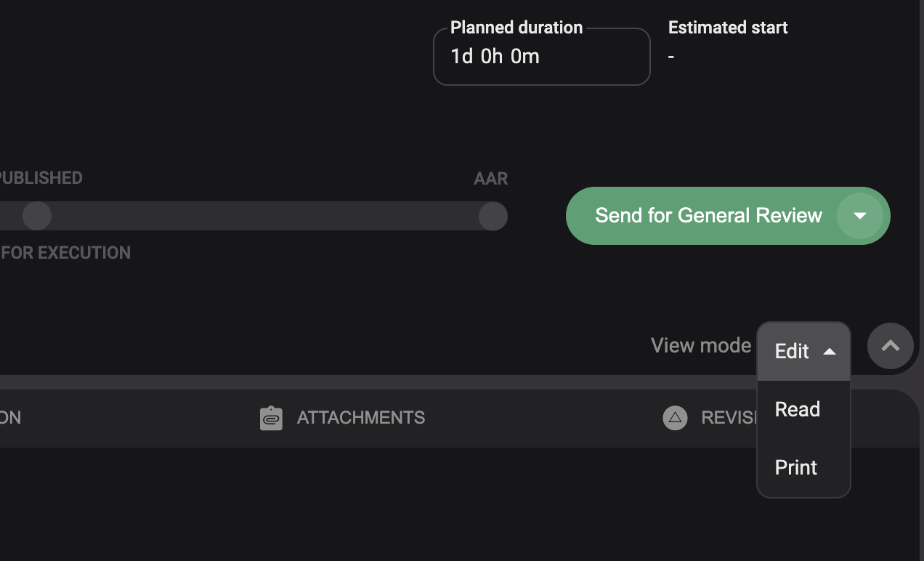Switch to the Attachments tab
Image resolution: width=924 pixels, height=561 pixels.
[x=360, y=418]
